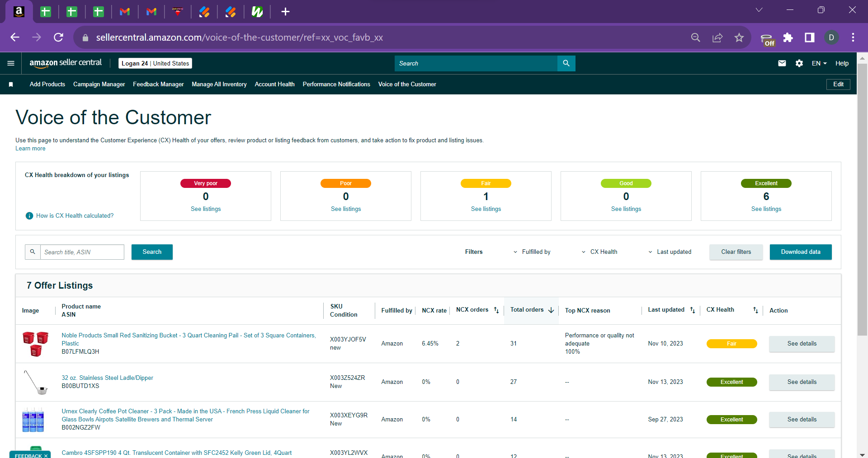Open the 32 oz. Stainless Steel Ladle link
Image resolution: width=868 pixels, height=458 pixels.
point(107,378)
